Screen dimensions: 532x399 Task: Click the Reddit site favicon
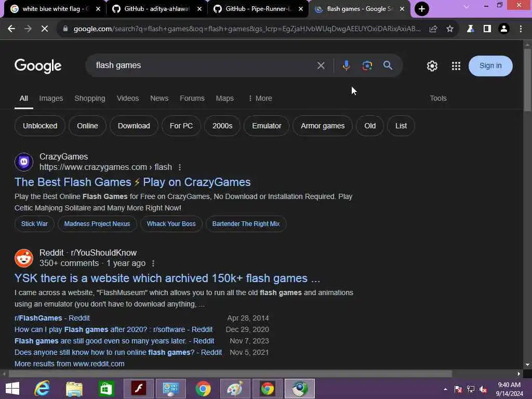click(24, 258)
